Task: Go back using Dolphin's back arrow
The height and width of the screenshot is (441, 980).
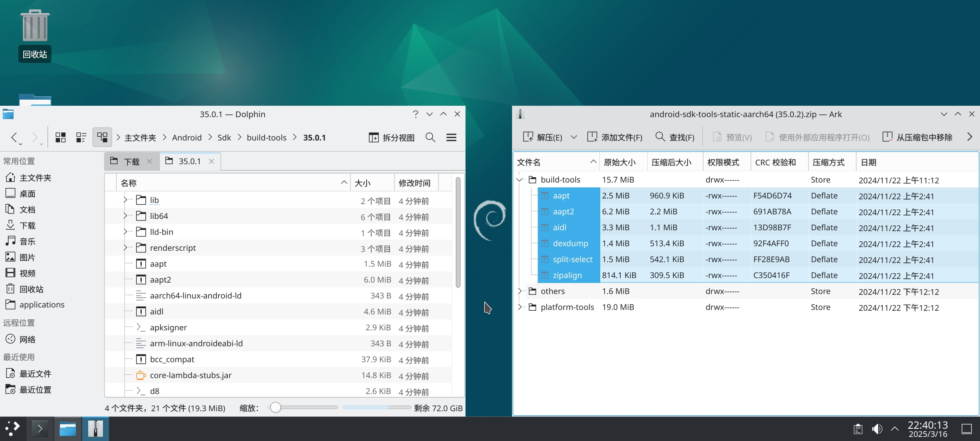Action: [x=14, y=137]
